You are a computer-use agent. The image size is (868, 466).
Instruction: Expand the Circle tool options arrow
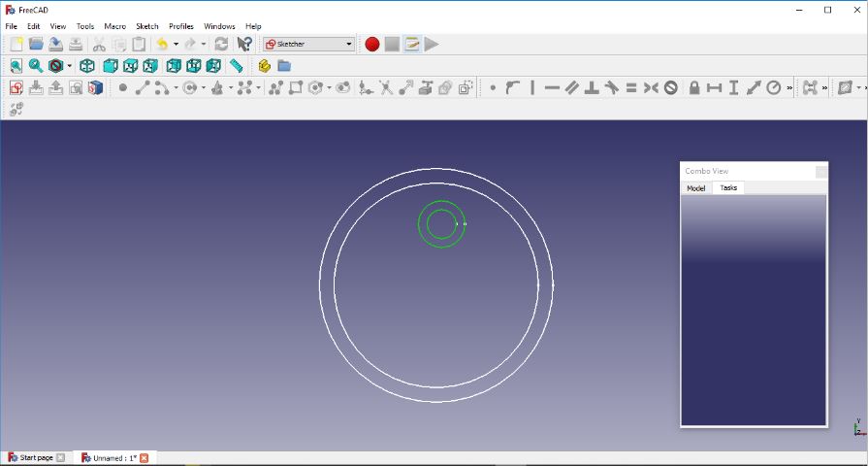203,87
